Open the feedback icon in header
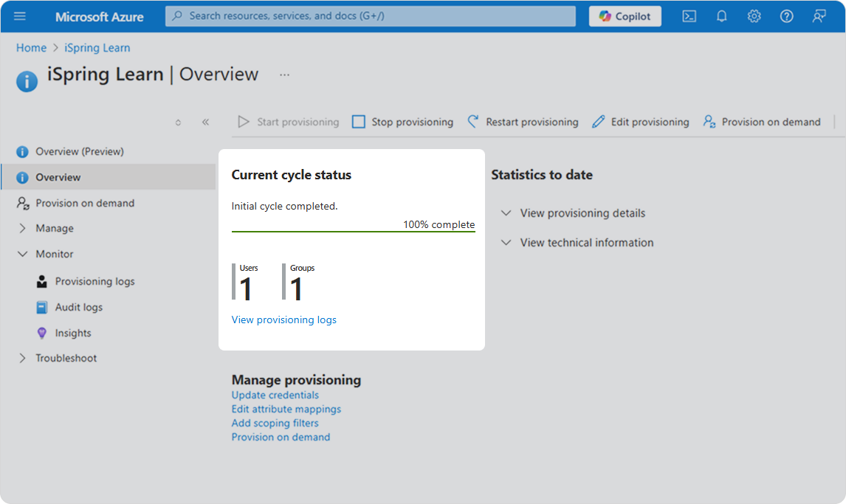The height and width of the screenshot is (504, 846). (819, 16)
